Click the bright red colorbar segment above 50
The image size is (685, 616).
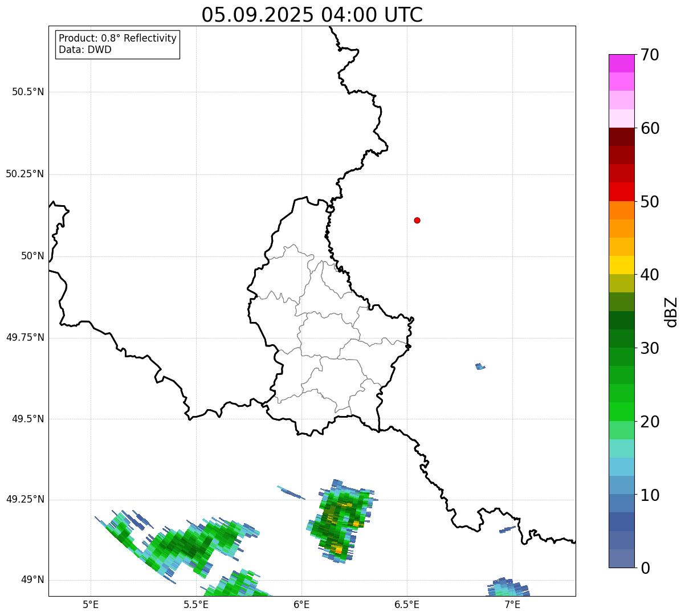click(x=622, y=192)
